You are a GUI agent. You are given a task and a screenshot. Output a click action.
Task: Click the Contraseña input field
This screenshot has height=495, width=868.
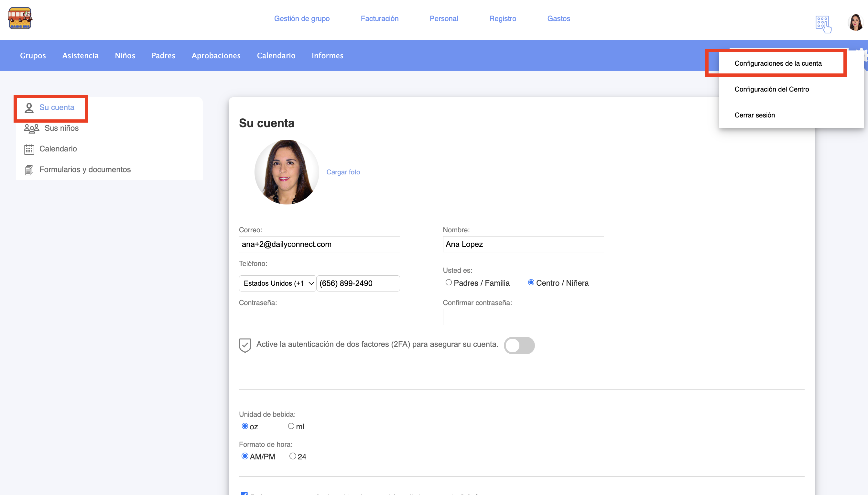pyautogui.click(x=319, y=317)
